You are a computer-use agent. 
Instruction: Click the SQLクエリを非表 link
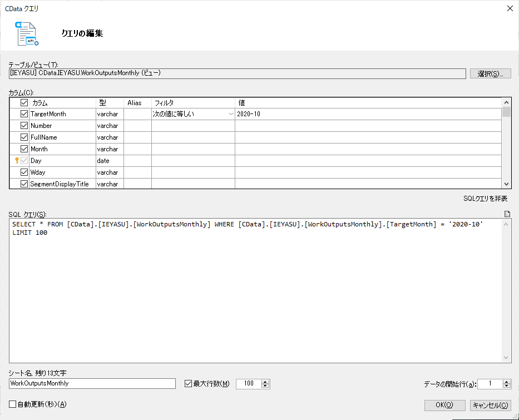point(485,199)
